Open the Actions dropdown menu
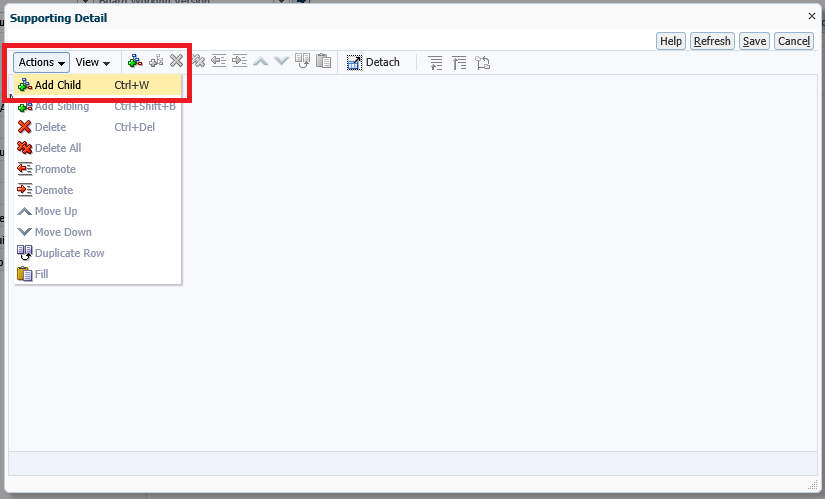The width and height of the screenshot is (825, 499). [x=41, y=62]
